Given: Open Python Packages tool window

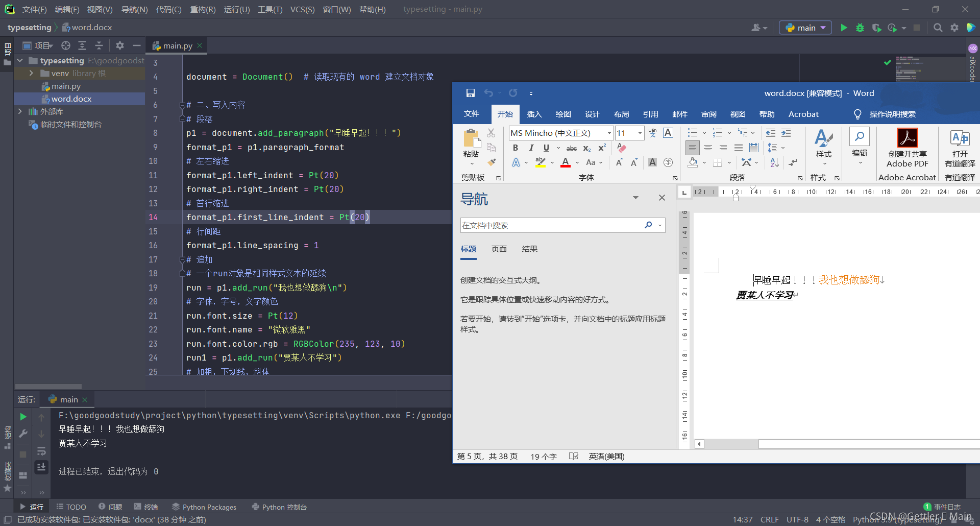Looking at the screenshot, I should coord(204,507).
